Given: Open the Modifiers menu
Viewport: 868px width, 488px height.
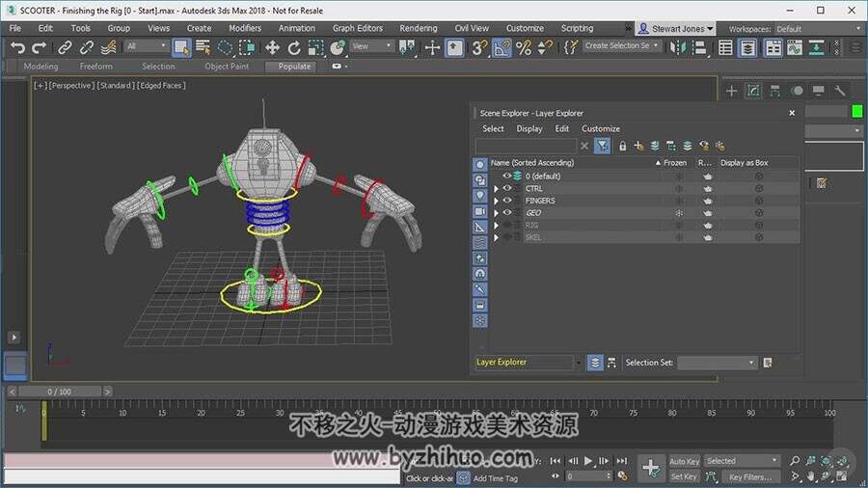Looking at the screenshot, I should pyautogui.click(x=245, y=28).
